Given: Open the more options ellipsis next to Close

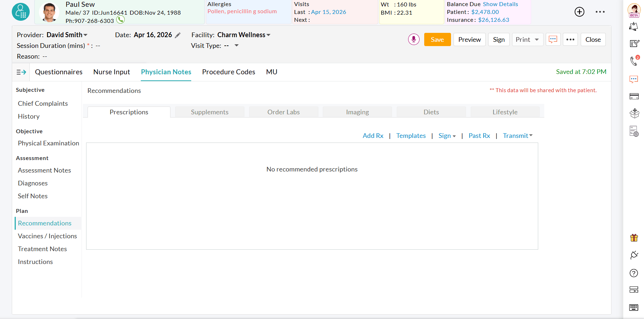Looking at the screenshot, I should click(x=570, y=39).
